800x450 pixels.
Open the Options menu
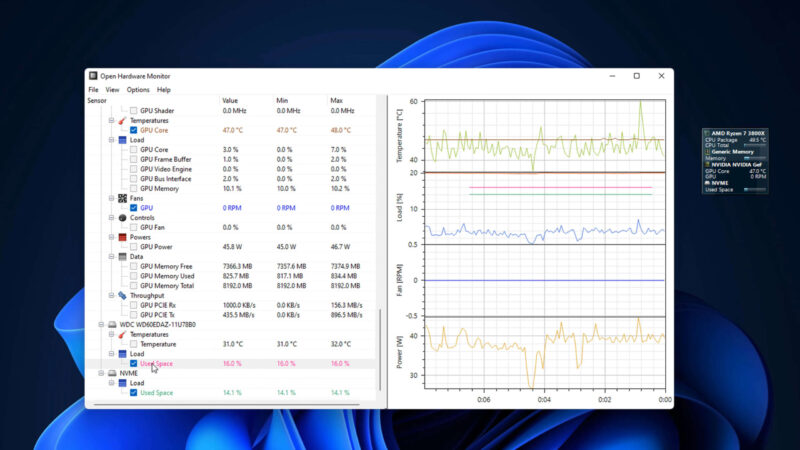pos(138,90)
